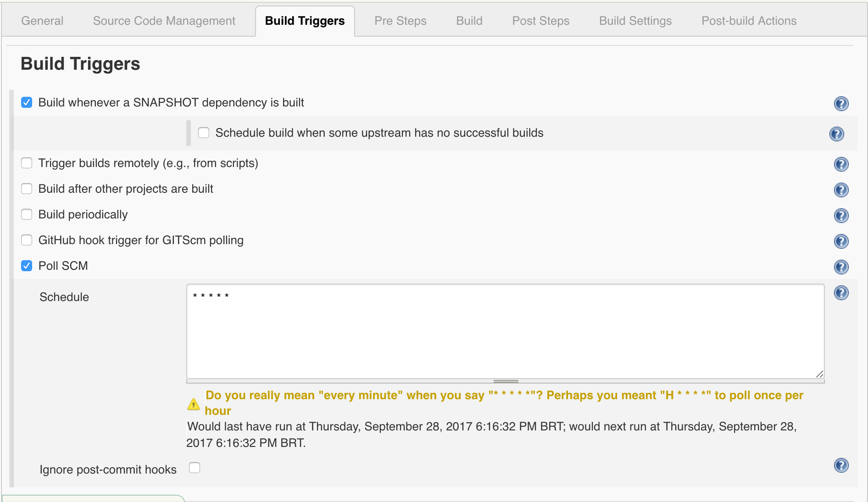The height and width of the screenshot is (502, 868).
Task: Open help for Ignore post-commit hooks
Action: pos(841,465)
